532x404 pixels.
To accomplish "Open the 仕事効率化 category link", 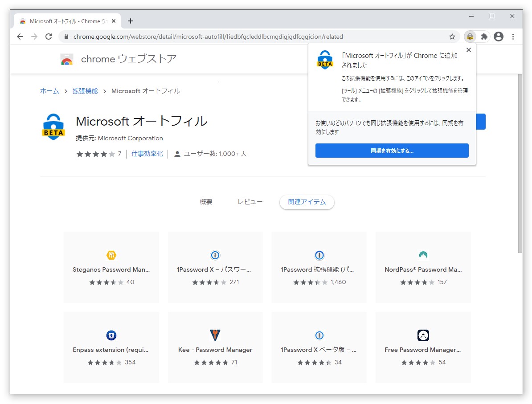I will (147, 154).
